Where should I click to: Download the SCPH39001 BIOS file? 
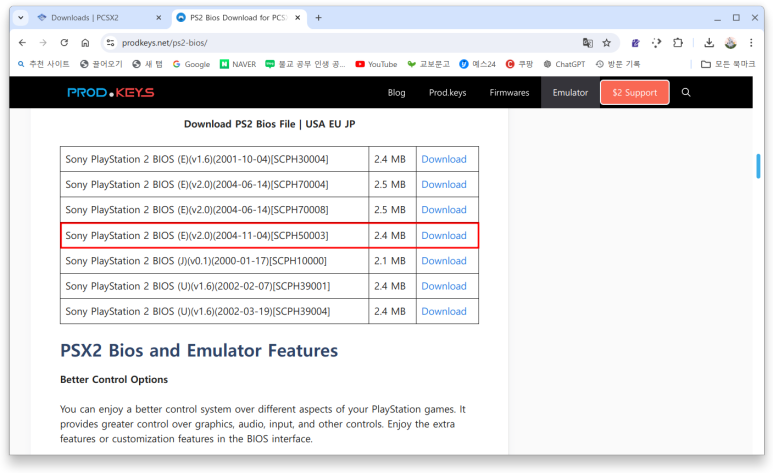(444, 286)
